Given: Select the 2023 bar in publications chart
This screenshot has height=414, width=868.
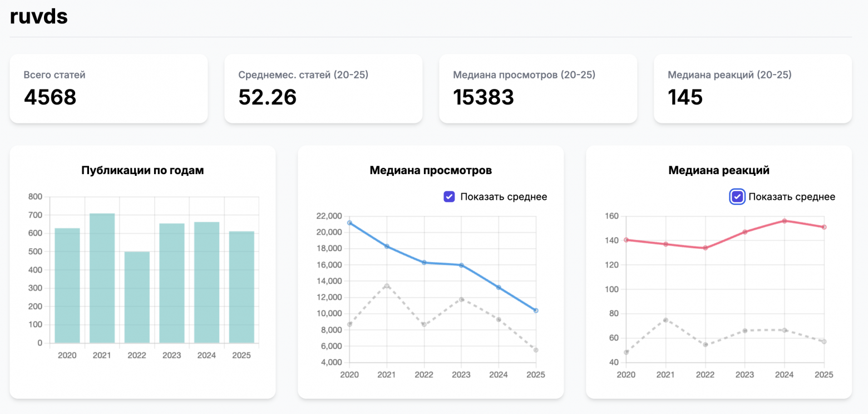Looking at the screenshot, I should pos(172,283).
